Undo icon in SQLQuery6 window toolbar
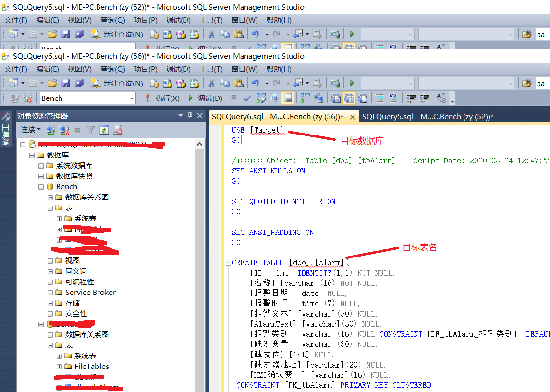 coord(256,83)
